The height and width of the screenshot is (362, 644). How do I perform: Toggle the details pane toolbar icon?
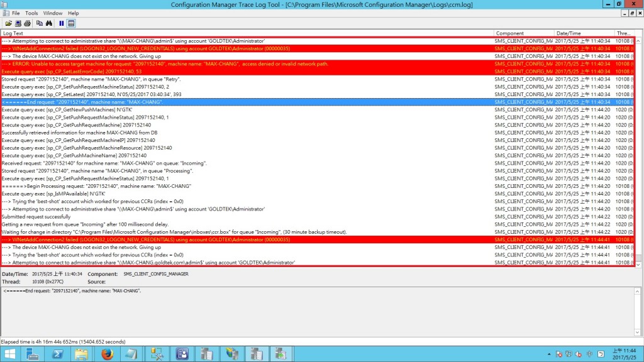71,23
